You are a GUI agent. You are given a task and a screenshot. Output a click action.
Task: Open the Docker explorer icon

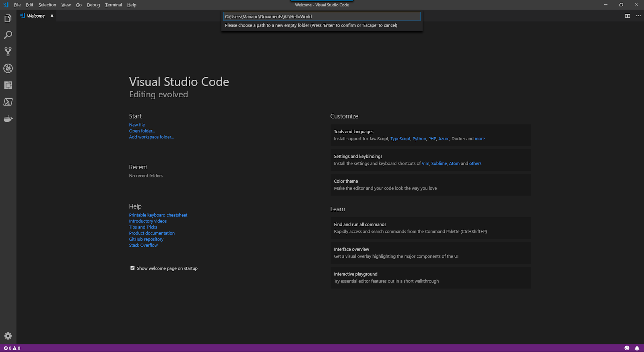[8, 119]
